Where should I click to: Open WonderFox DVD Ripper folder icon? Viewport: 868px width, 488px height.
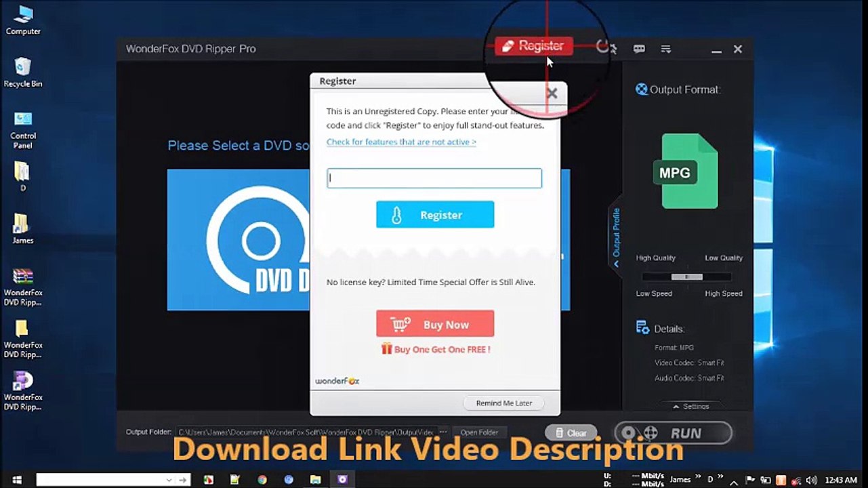point(23,339)
